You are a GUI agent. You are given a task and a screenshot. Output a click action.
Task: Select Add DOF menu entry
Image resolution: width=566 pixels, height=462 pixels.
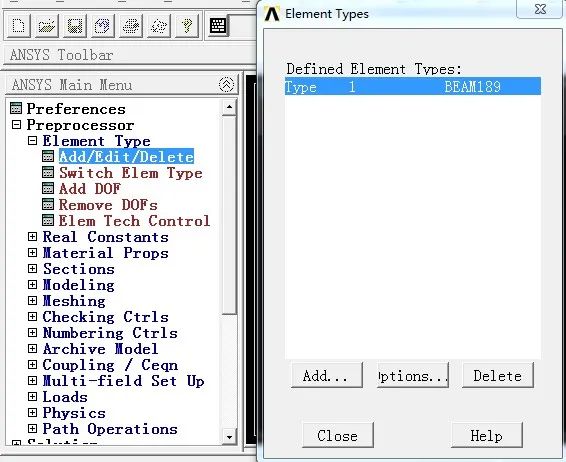point(90,189)
